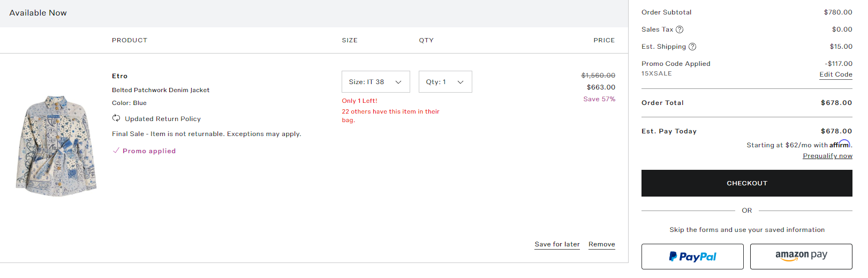
Task: Click the Prequalify now link
Action: tap(828, 156)
